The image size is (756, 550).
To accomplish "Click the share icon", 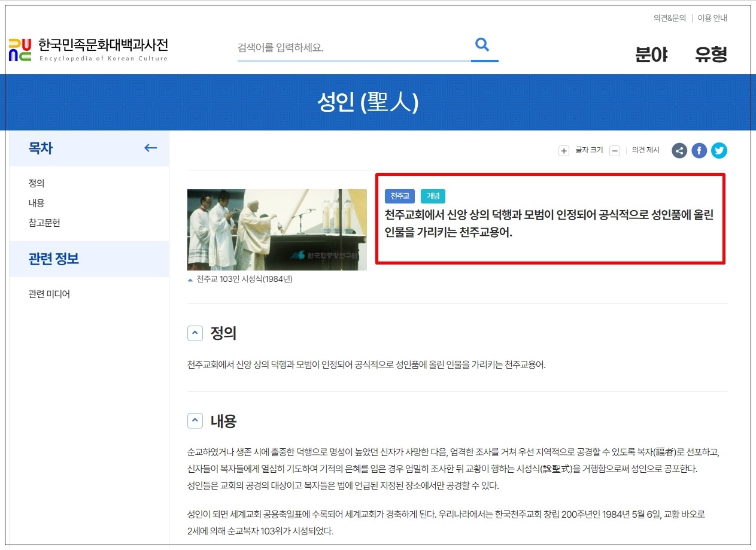I will (x=679, y=151).
